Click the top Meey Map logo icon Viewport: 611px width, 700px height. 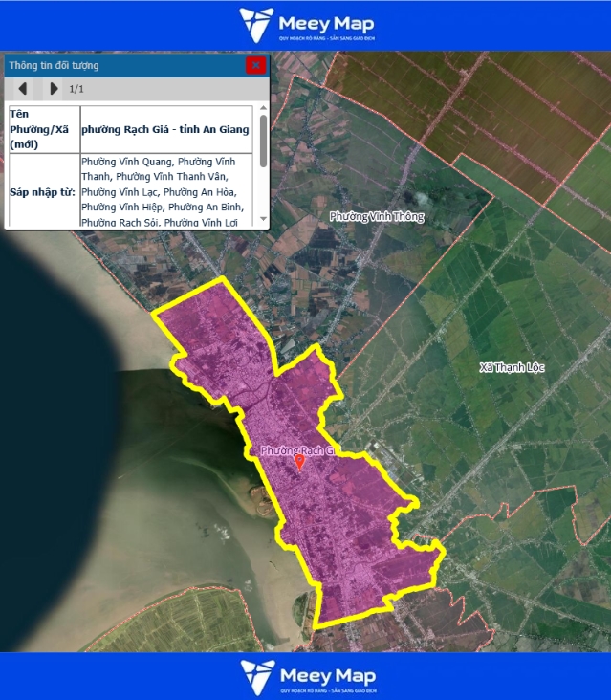coord(256,24)
